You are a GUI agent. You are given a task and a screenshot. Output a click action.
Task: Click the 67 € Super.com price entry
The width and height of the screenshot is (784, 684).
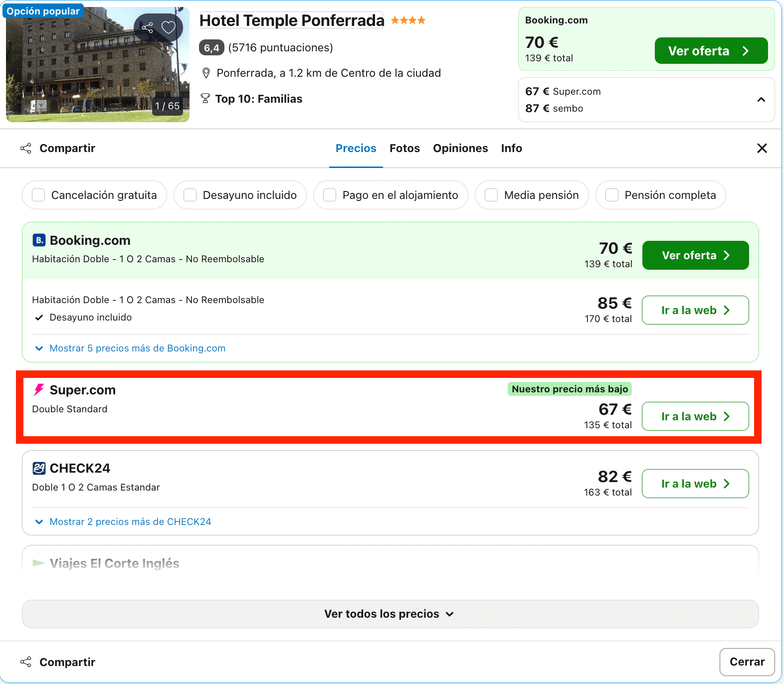point(563,91)
